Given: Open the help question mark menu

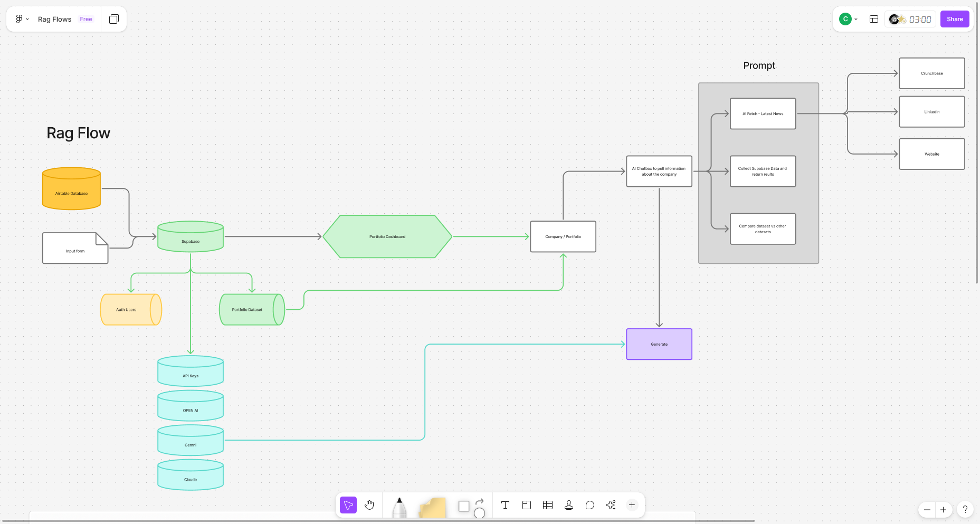Looking at the screenshot, I should pos(965,509).
